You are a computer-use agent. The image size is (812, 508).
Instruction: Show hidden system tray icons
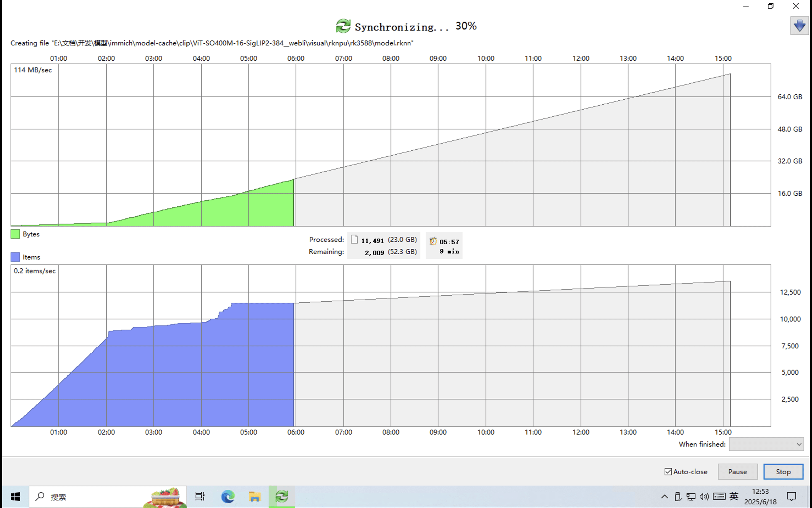click(665, 497)
